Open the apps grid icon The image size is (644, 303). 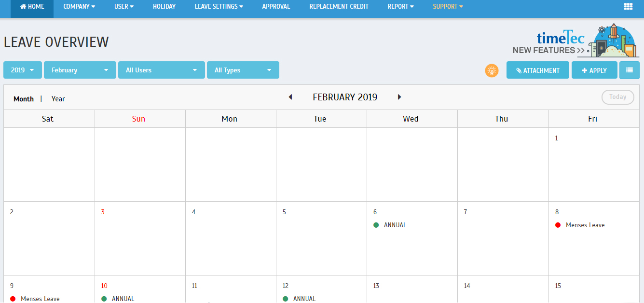[x=628, y=7]
